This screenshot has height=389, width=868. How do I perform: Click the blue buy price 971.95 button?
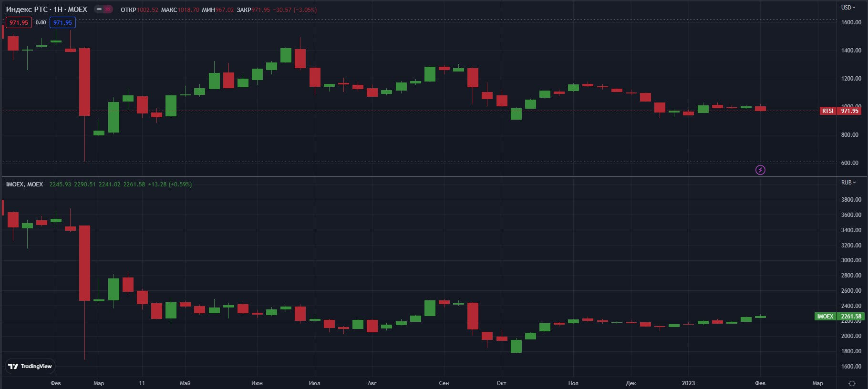click(62, 22)
